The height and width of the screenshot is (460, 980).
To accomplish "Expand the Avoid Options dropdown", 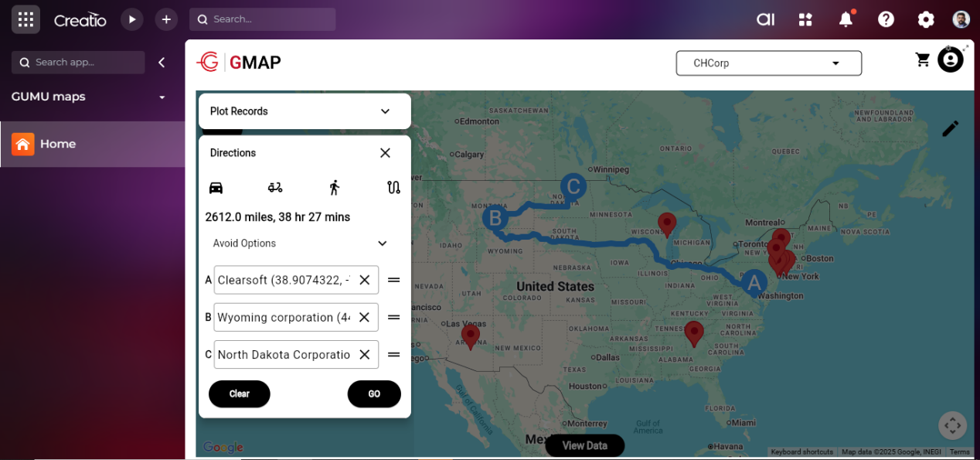I will tap(300, 244).
